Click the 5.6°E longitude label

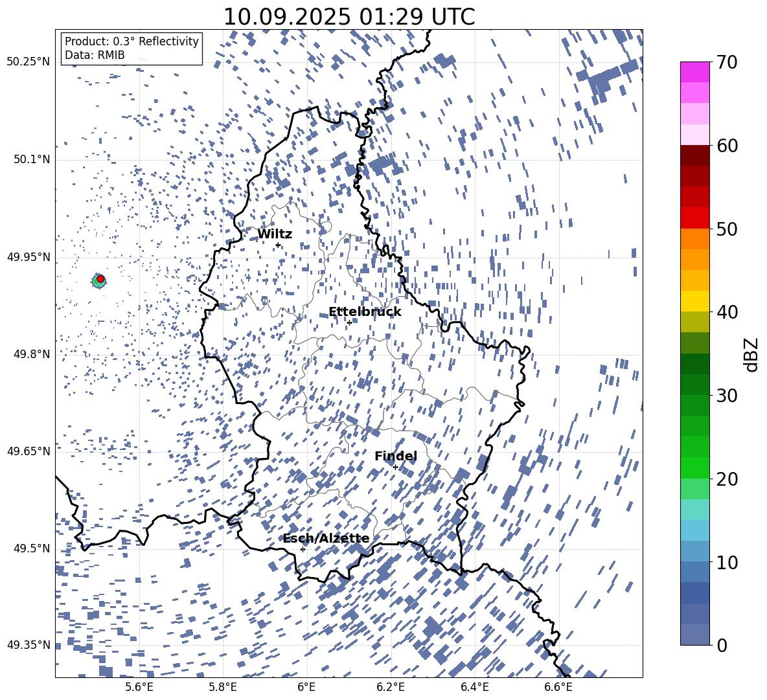click(x=139, y=687)
